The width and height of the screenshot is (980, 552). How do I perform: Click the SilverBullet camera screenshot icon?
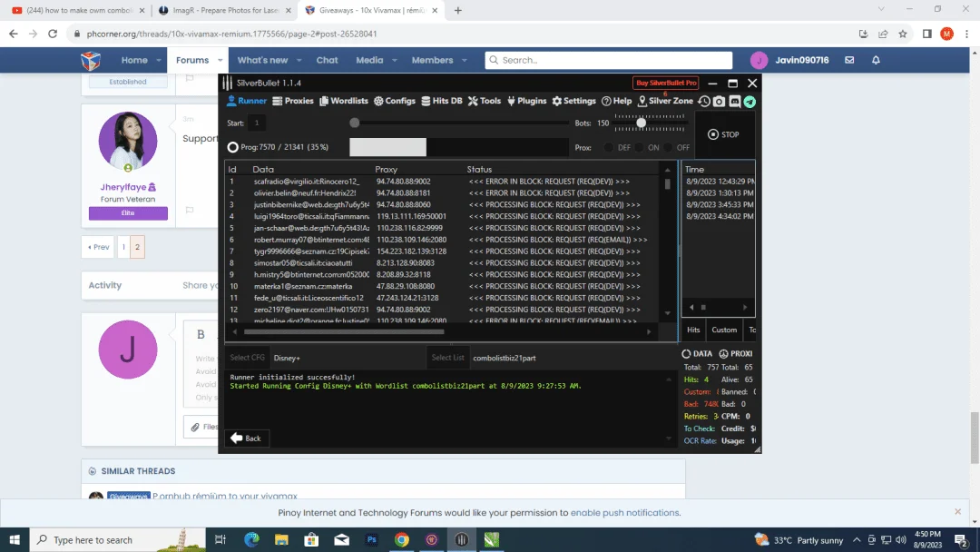click(719, 102)
